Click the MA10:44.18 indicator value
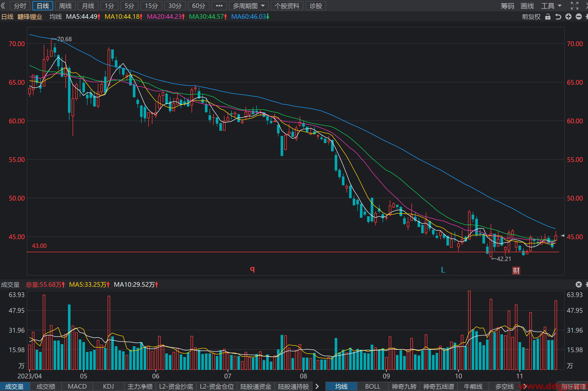This screenshot has width=588, height=391. 124,17
